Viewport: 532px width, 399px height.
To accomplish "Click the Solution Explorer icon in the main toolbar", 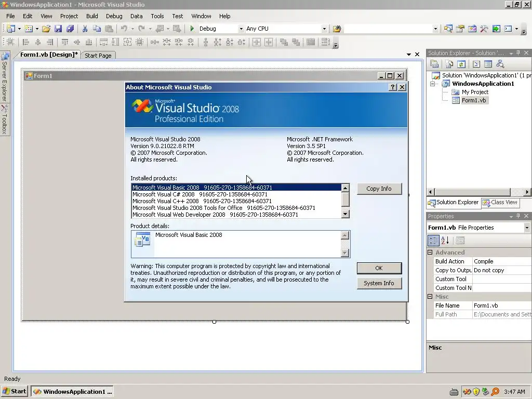I will 448,29.
